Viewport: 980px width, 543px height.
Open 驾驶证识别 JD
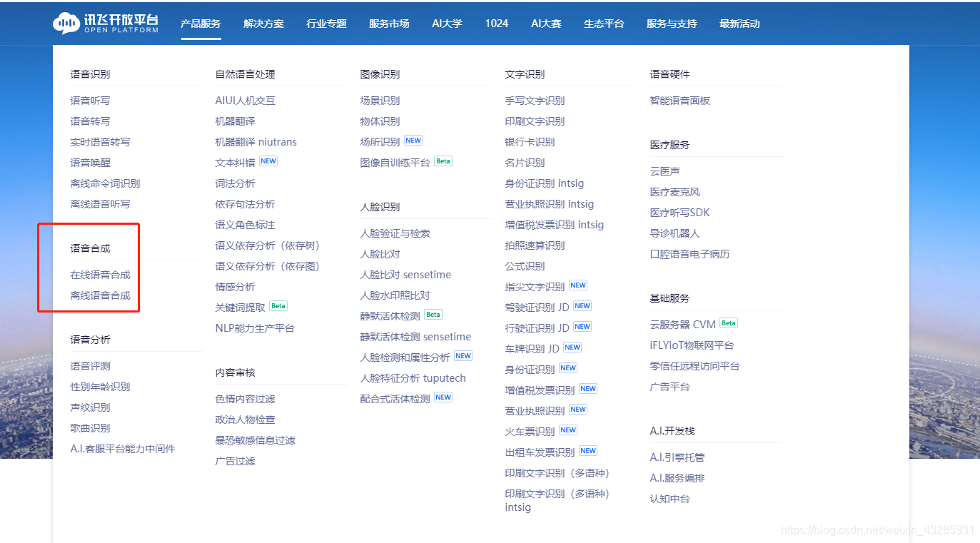[537, 308]
